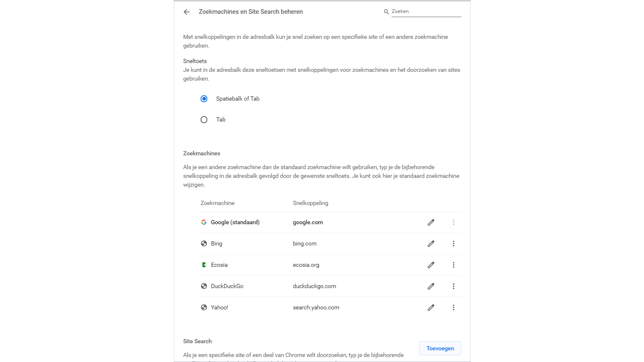Select the Spatiebalk of Tab option
Image resolution: width=644 pixels, height=362 pixels.
click(x=204, y=99)
